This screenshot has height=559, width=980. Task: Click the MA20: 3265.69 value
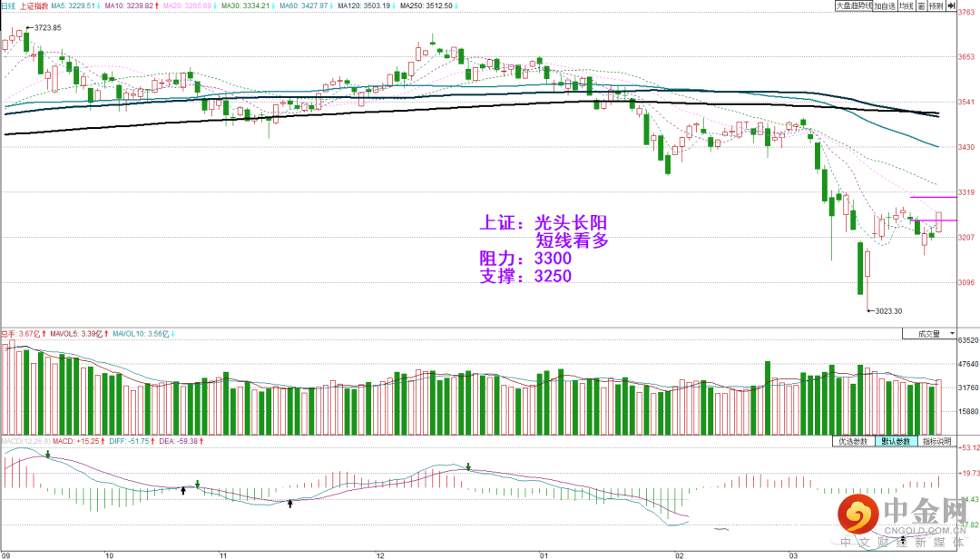(190, 5)
